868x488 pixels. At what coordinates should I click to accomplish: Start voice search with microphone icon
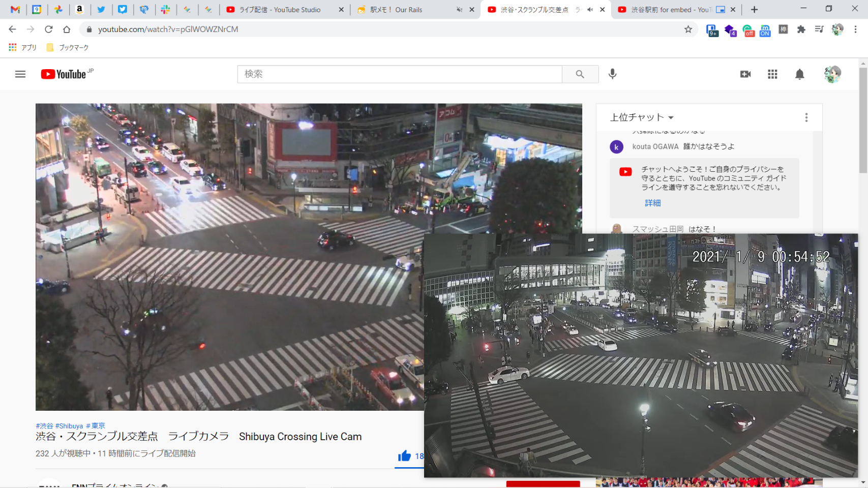tap(612, 74)
